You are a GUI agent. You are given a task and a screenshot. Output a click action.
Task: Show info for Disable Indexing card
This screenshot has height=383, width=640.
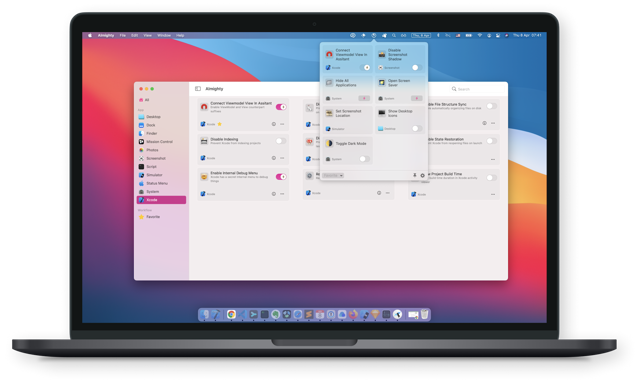click(x=274, y=158)
